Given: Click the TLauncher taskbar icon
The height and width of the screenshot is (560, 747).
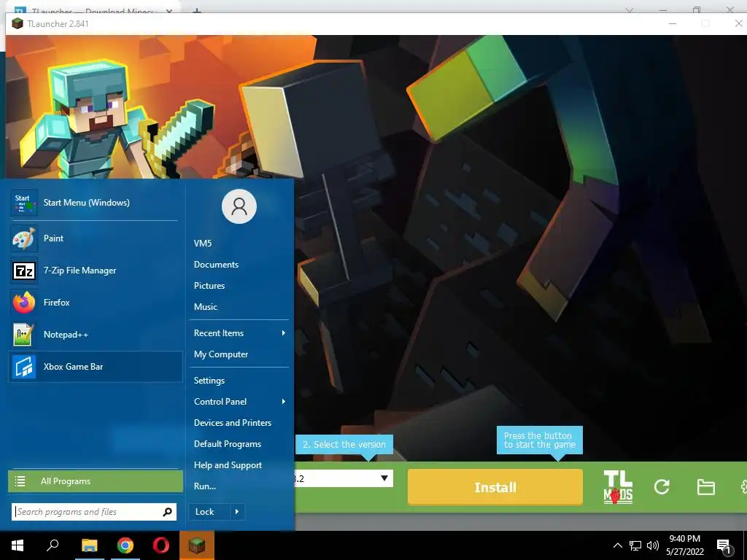Looking at the screenshot, I should 197,545.
